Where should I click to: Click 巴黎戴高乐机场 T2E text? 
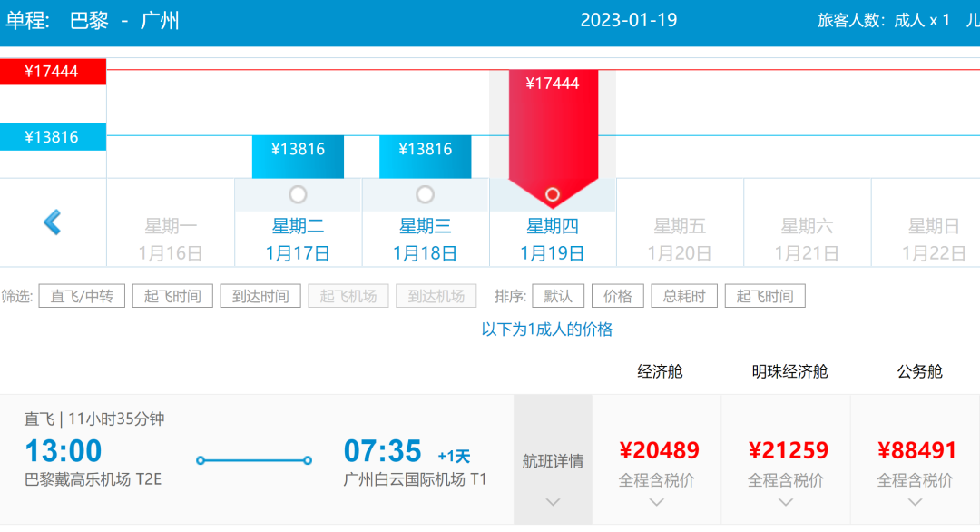coord(93,479)
